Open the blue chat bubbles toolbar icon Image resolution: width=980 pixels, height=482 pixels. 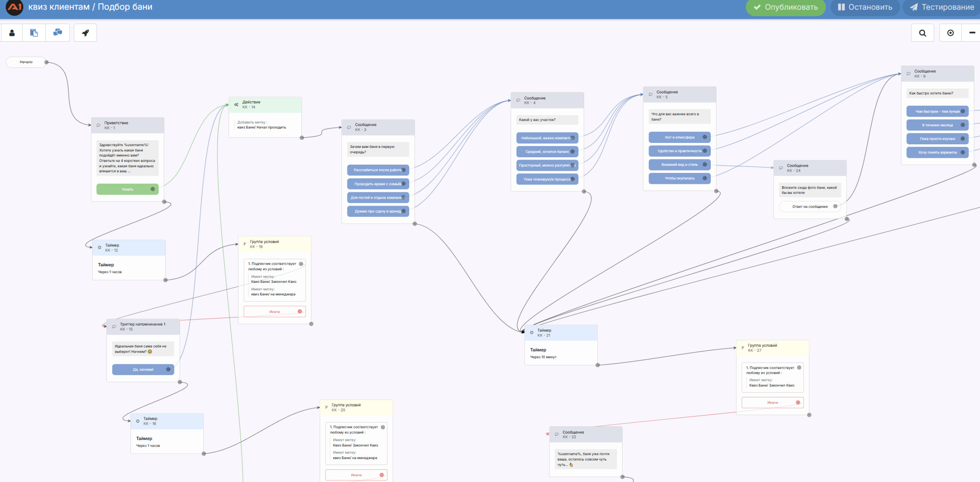click(x=58, y=33)
